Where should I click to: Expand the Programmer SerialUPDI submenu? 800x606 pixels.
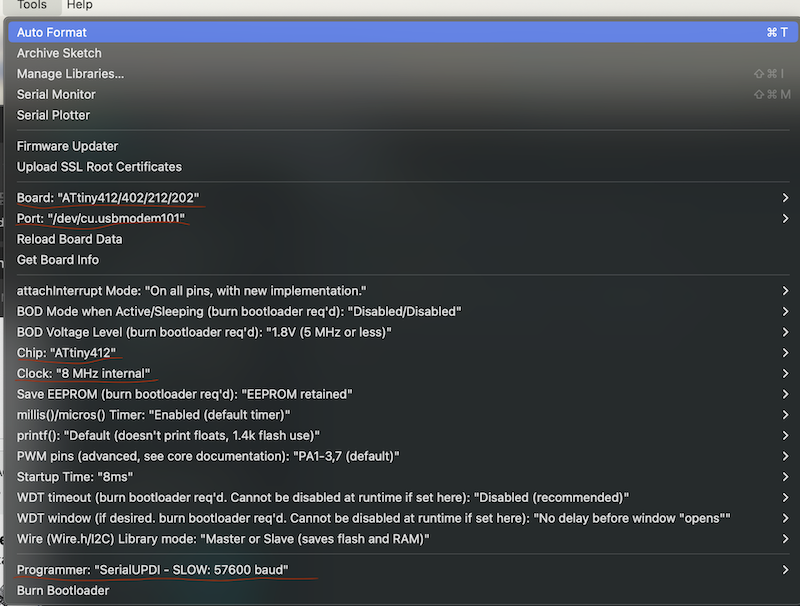[x=152, y=570]
